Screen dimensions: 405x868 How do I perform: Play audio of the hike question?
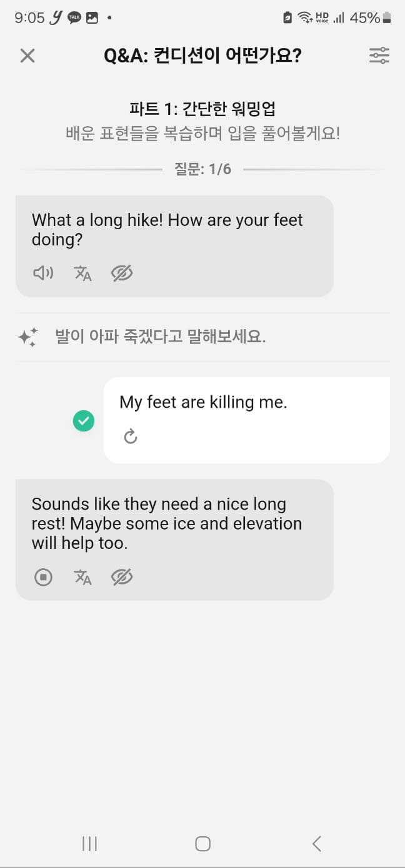click(42, 272)
